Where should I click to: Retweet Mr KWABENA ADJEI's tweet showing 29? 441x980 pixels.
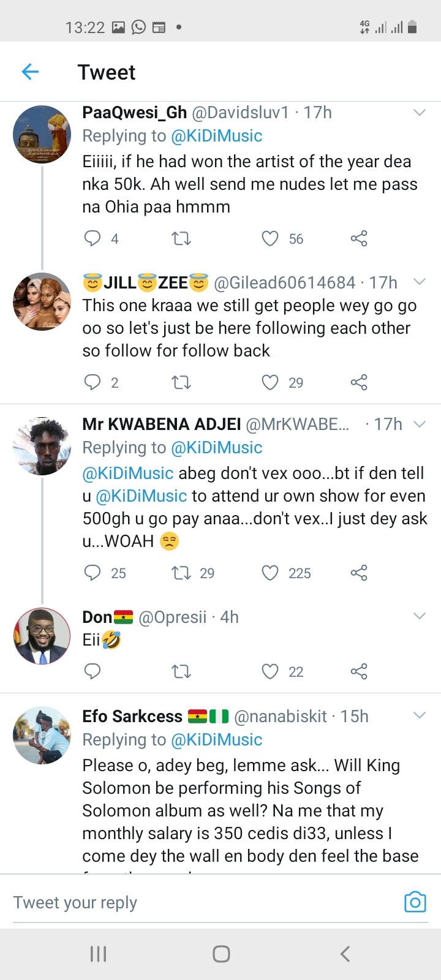click(x=181, y=573)
